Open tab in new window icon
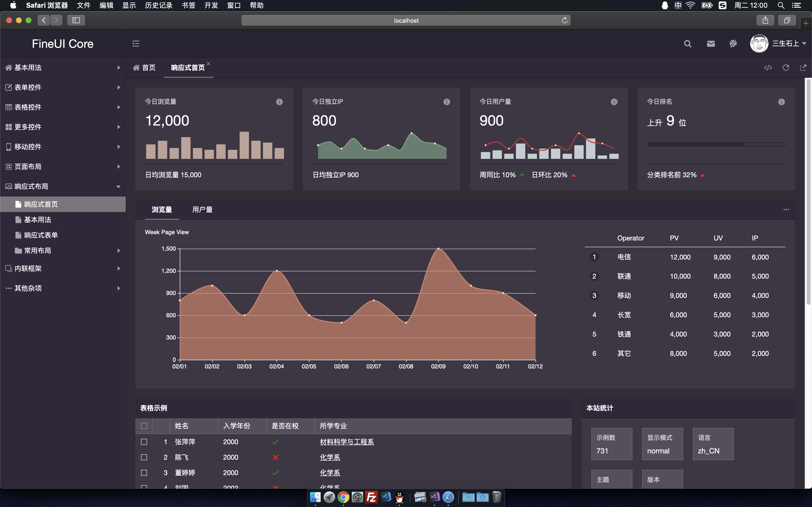Image resolution: width=812 pixels, height=507 pixels. coord(803,68)
